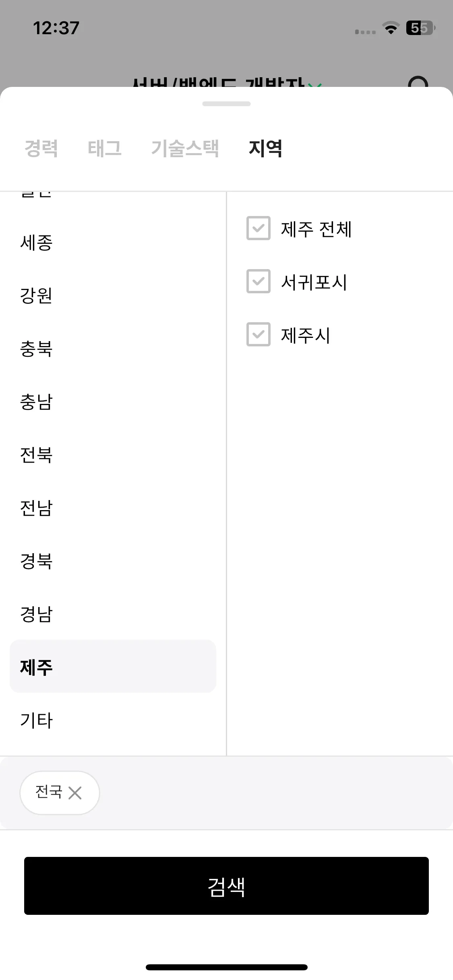453x980 pixels.
Task: Tap the Wi-Fi status bar icon
Action: click(x=390, y=28)
